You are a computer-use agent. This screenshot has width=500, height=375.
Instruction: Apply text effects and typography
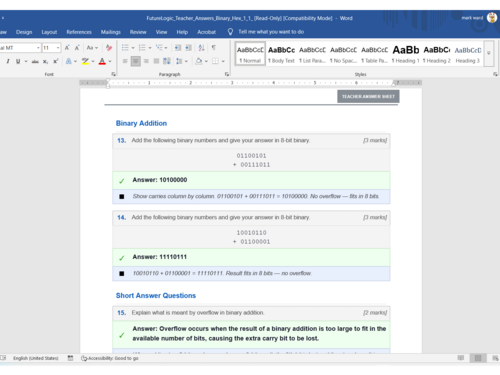(x=69, y=61)
